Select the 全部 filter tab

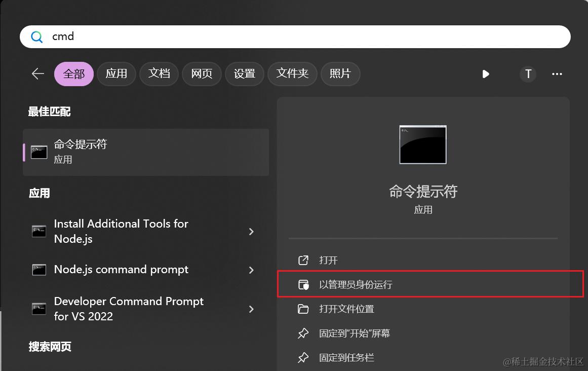click(74, 74)
